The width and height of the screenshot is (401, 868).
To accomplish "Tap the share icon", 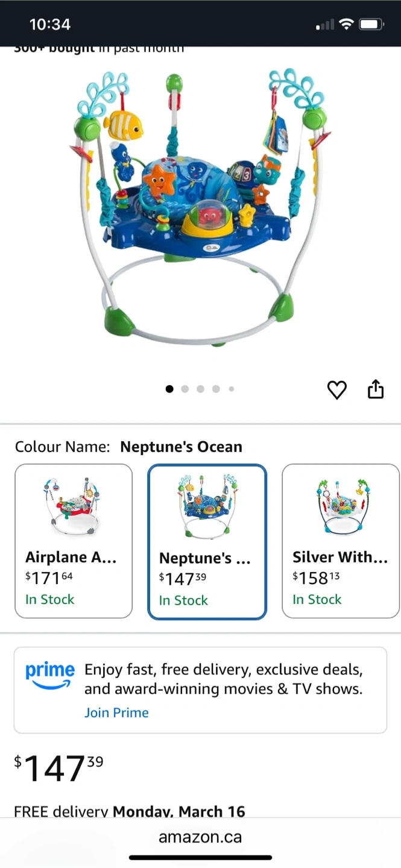I will (376, 389).
